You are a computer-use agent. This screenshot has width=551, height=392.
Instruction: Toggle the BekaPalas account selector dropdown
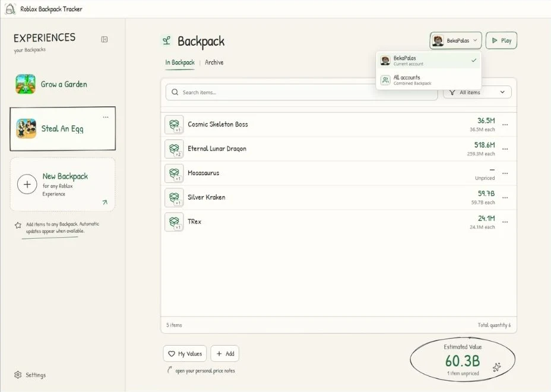(x=455, y=40)
